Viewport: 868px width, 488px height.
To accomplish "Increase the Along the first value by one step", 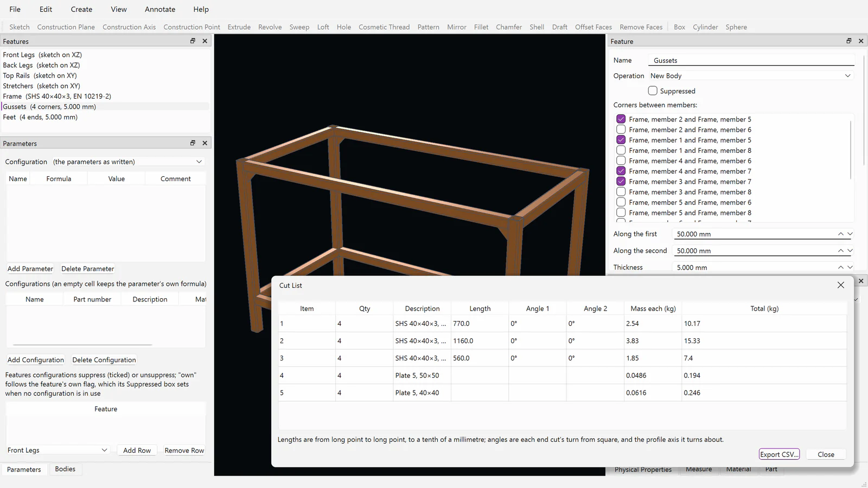I will (x=840, y=234).
